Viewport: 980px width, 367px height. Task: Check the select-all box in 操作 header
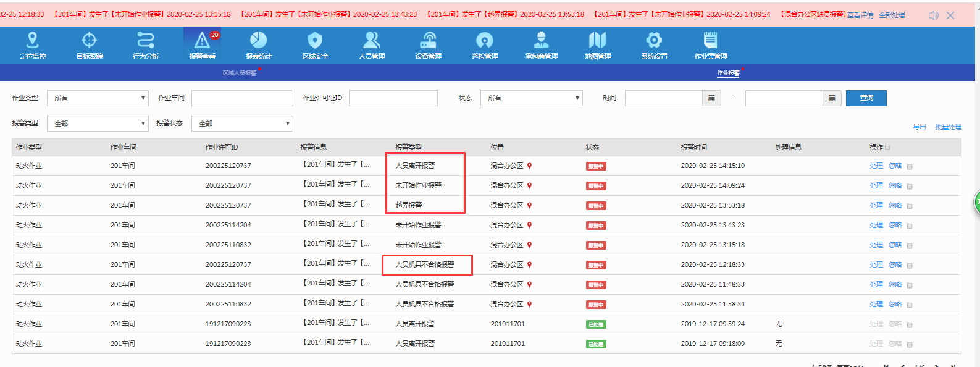[887, 147]
